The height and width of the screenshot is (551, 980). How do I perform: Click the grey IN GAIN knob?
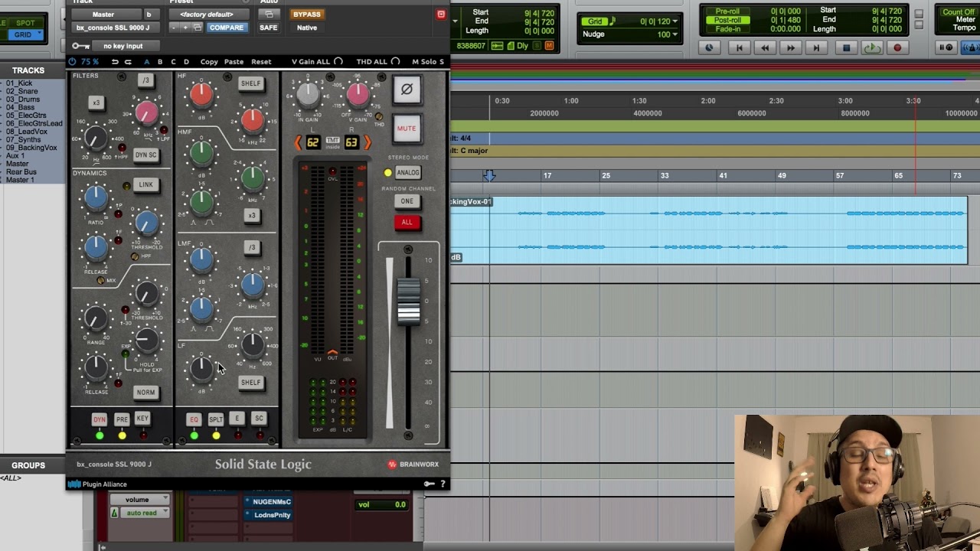[x=308, y=95]
